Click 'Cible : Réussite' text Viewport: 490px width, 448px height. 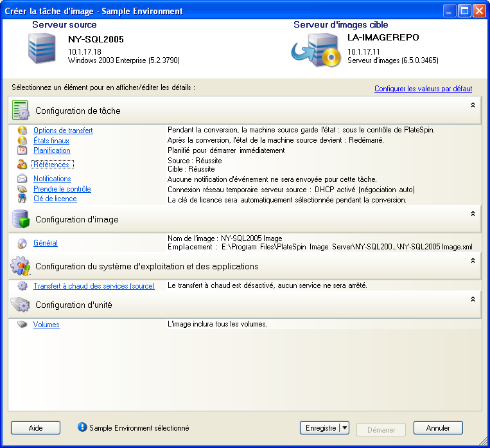[x=191, y=169]
